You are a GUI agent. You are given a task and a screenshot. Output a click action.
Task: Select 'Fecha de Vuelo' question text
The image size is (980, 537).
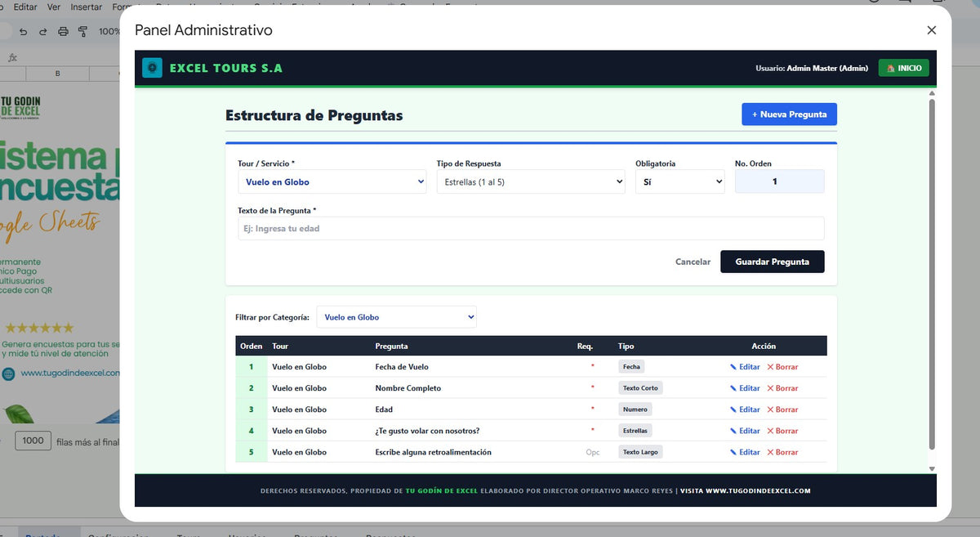pyautogui.click(x=402, y=367)
